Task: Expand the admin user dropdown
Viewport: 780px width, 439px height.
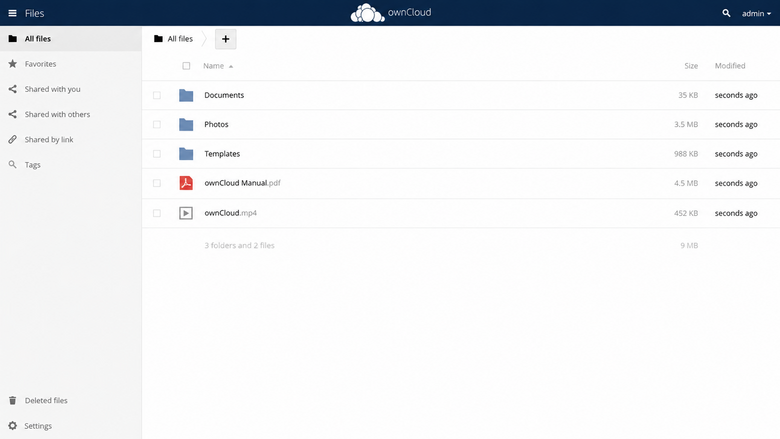Action: tap(756, 13)
